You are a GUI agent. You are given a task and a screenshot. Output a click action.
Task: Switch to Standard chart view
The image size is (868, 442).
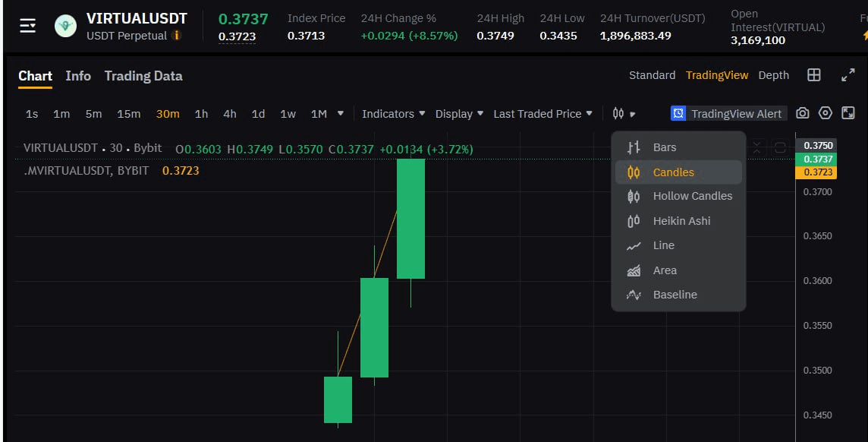[x=652, y=75]
